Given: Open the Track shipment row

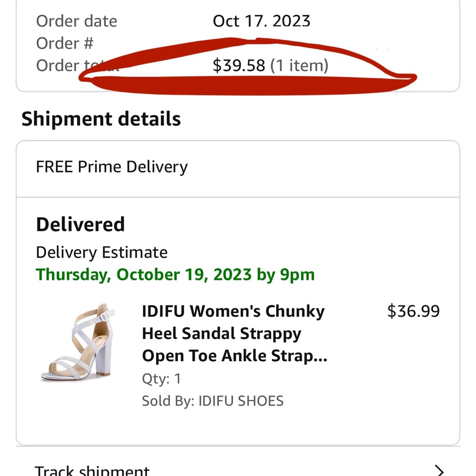Looking at the screenshot, I should pos(92,471).
